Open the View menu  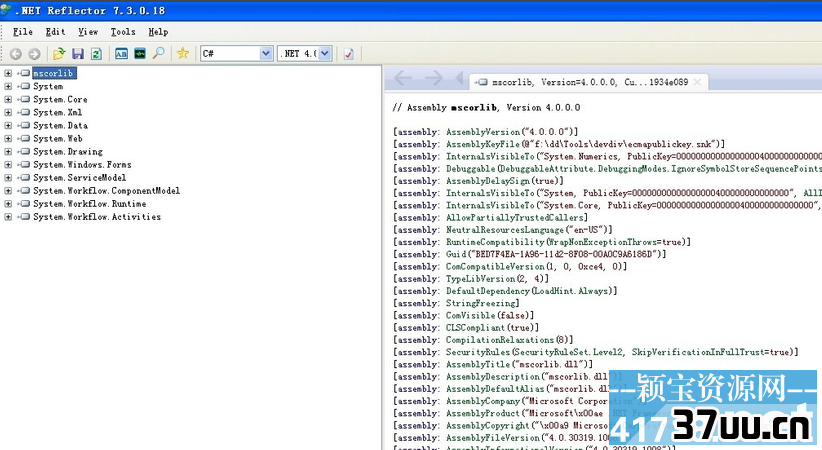pos(88,32)
